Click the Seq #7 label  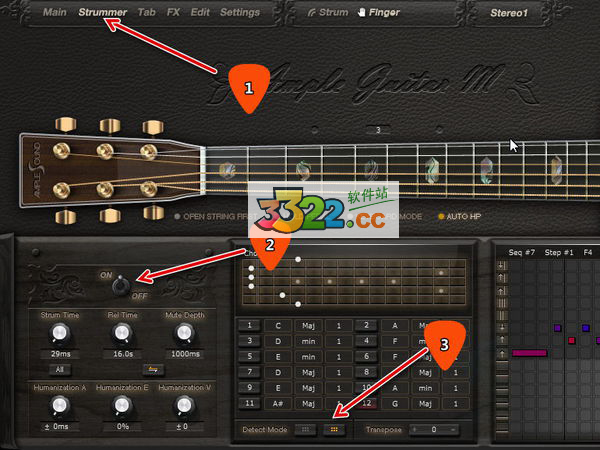(522, 253)
